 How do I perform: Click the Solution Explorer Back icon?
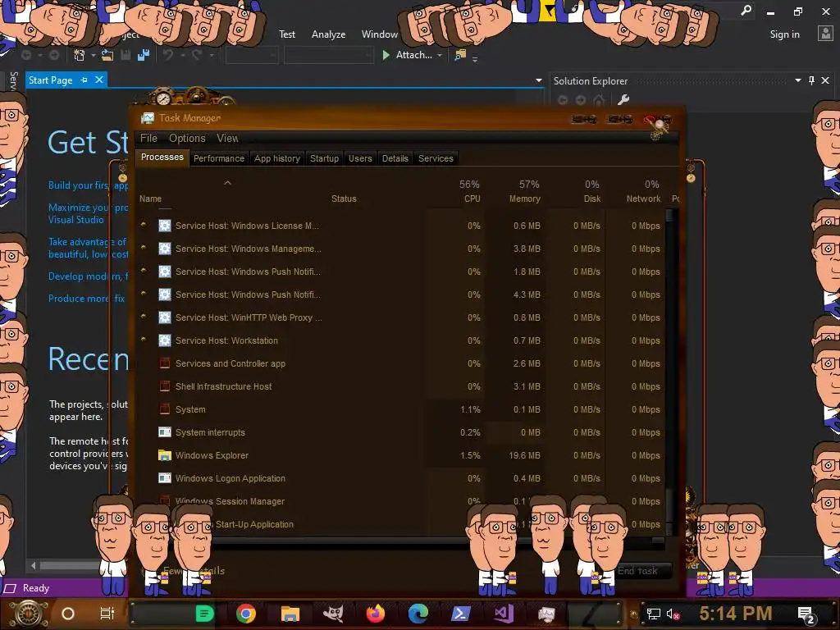click(x=563, y=99)
